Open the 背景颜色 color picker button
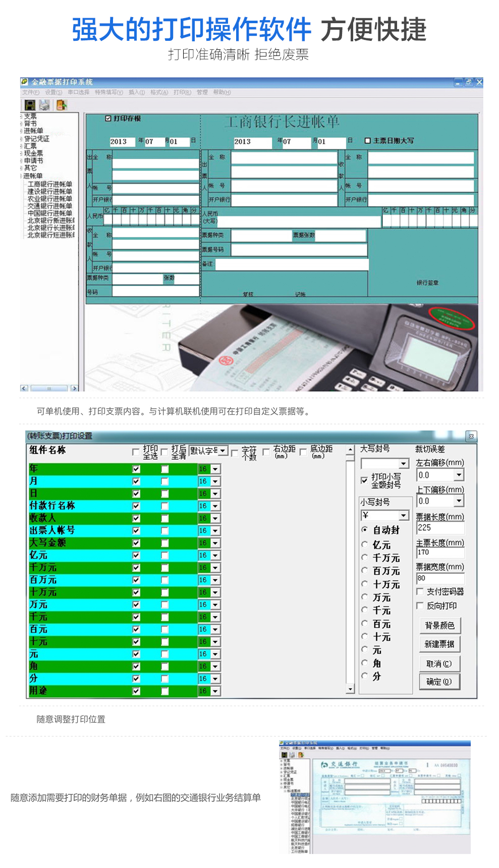 click(x=439, y=626)
